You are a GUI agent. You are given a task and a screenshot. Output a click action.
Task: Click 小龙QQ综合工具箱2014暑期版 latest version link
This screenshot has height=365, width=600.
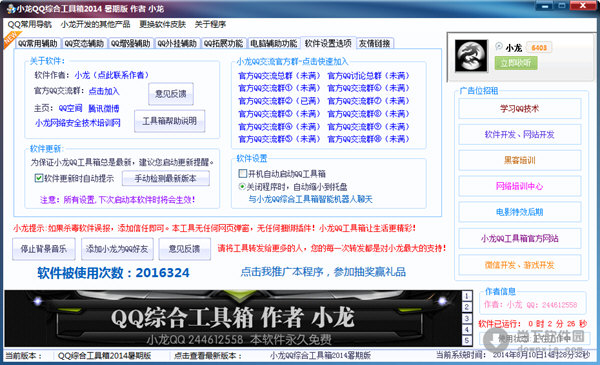tap(320, 355)
